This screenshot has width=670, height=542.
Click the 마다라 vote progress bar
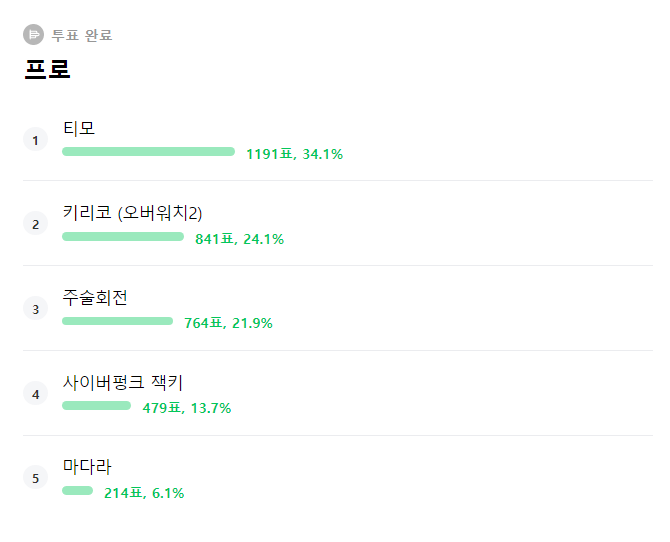(77, 491)
